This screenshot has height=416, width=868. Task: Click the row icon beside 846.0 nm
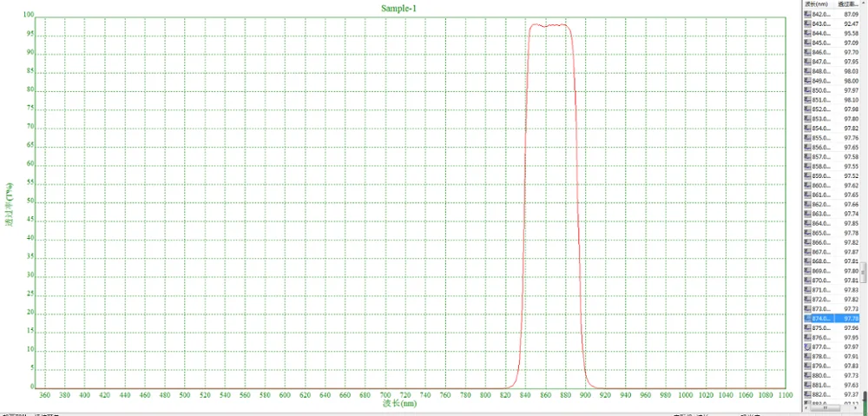point(807,52)
